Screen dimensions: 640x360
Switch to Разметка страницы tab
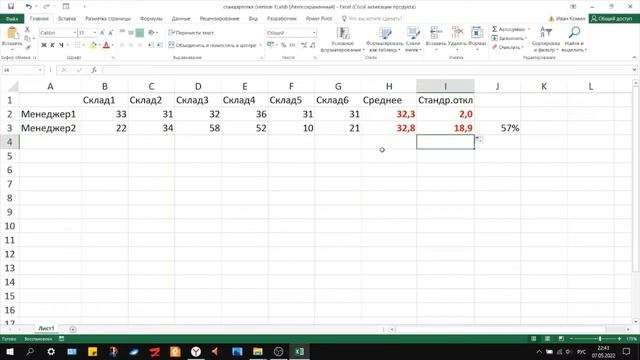pos(108,18)
